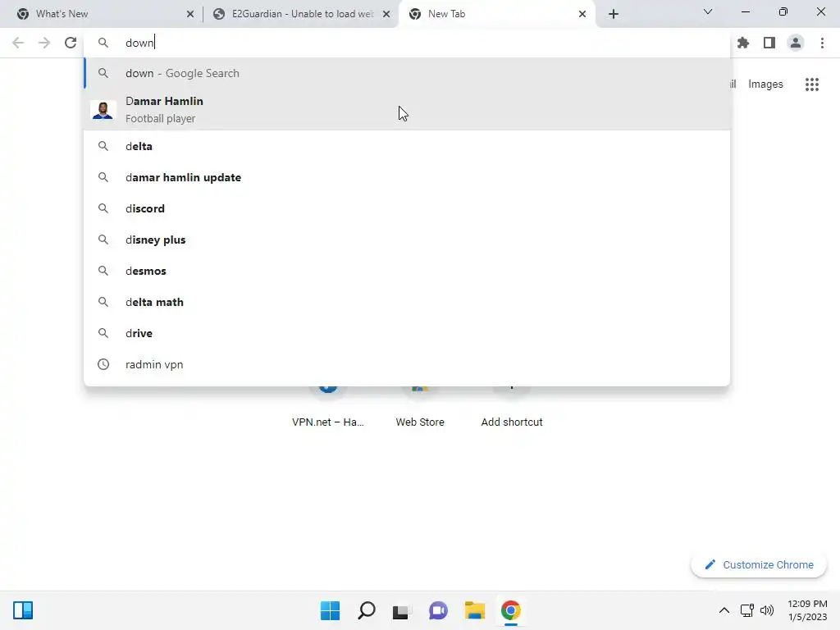The image size is (840, 630).
Task: Close the What's New tab
Action: pos(190,14)
